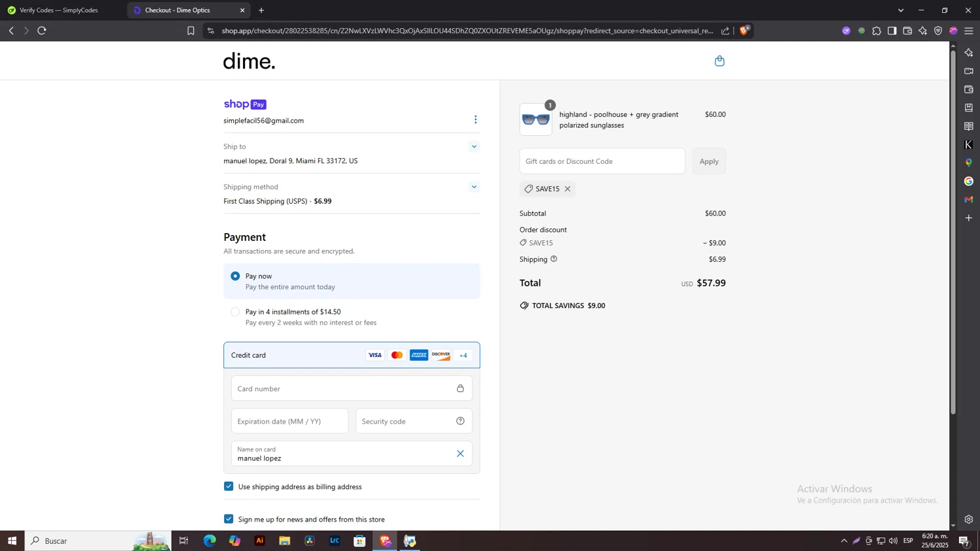Open reading list sidebar icon
This screenshot has height=551, width=980.
(969, 126)
